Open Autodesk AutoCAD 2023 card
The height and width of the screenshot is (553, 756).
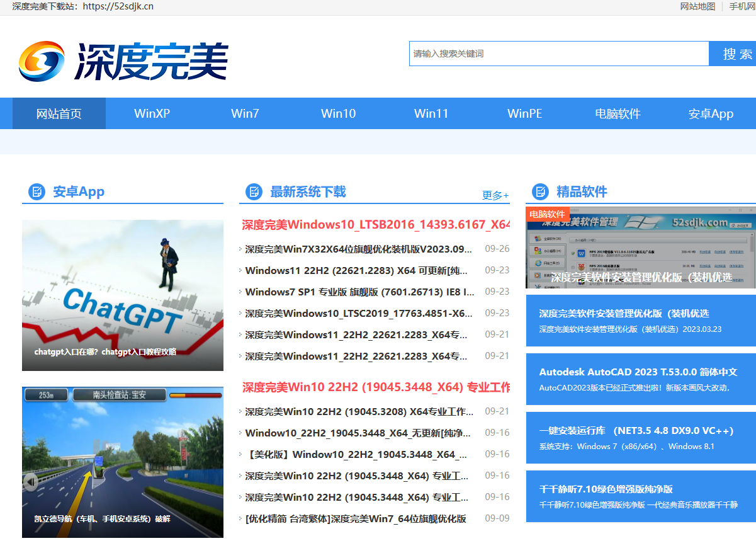[x=641, y=379]
